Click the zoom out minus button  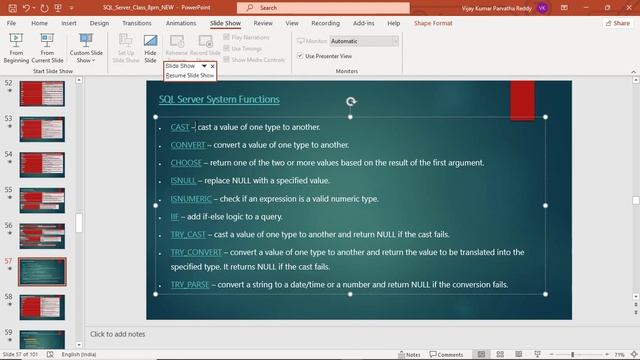point(551,354)
